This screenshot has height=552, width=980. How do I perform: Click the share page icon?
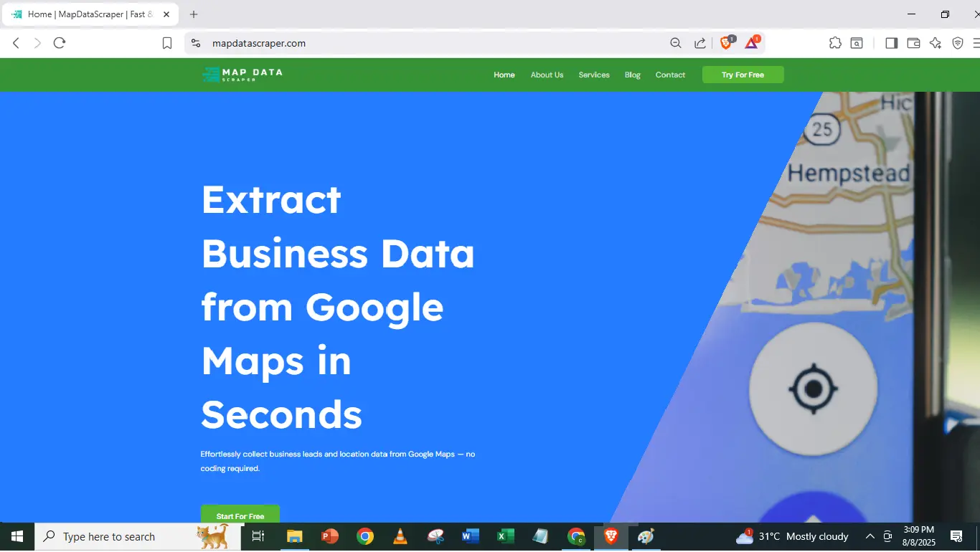(700, 43)
